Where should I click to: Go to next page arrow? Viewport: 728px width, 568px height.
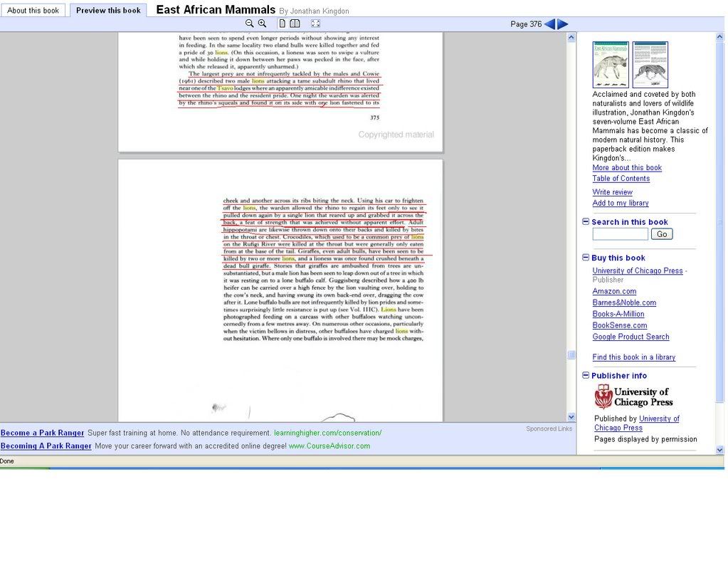tap(563, 24)
